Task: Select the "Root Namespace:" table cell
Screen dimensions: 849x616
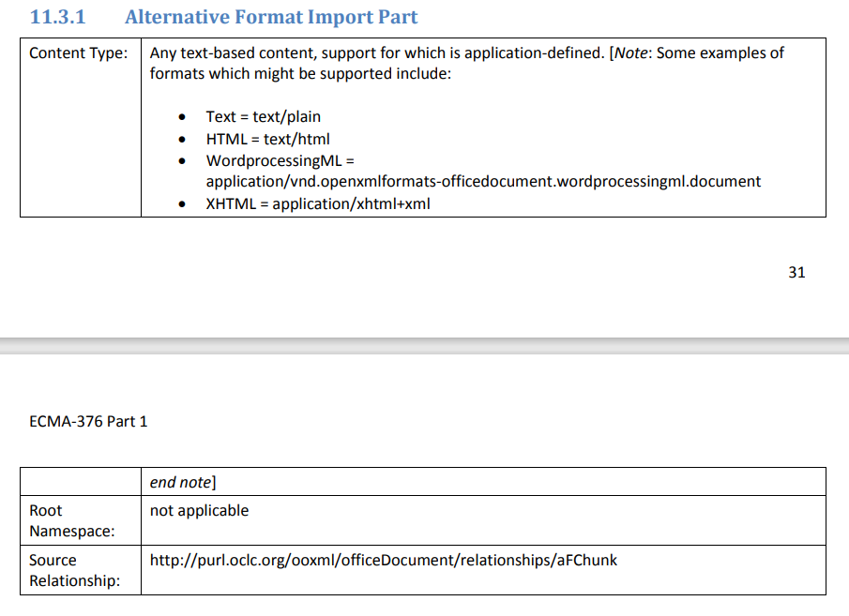Action: pyautogui.click(x=72, y=520)
